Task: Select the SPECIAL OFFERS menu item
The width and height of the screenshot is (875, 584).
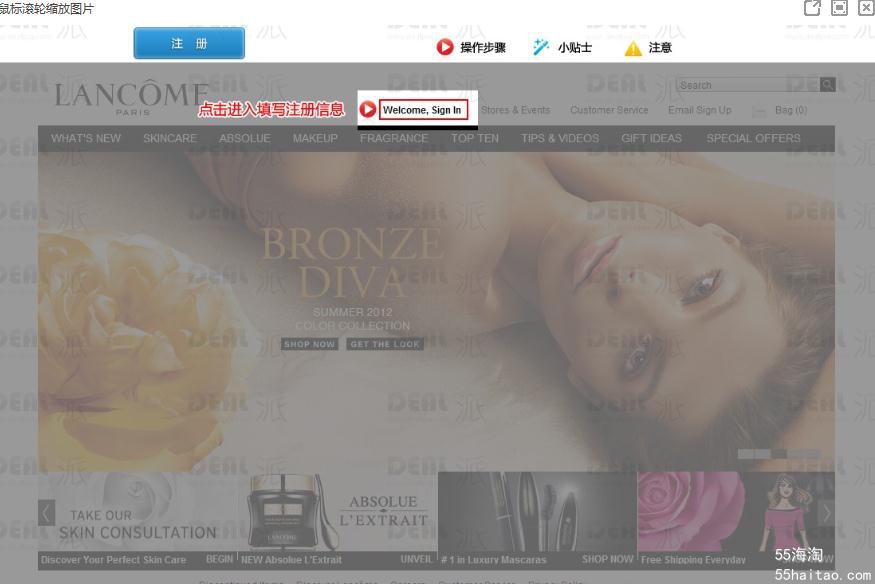Action: pyautogui.click(x=753, y=138)
